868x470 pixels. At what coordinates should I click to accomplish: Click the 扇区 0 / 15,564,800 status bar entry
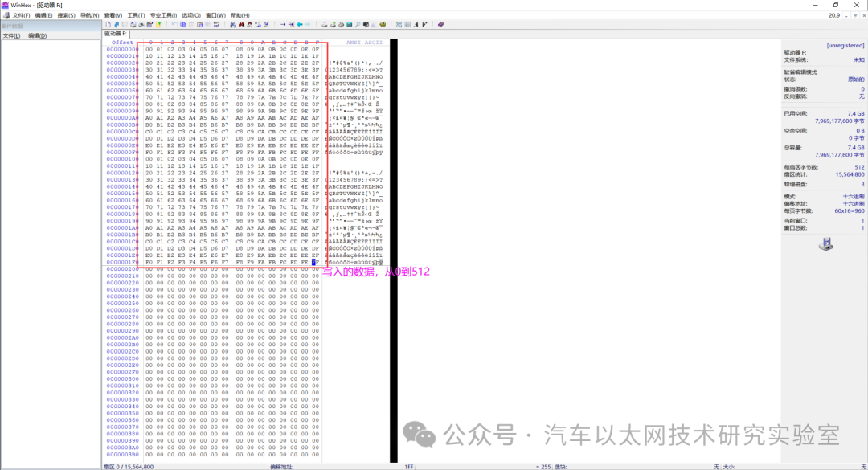coord(129,467)
